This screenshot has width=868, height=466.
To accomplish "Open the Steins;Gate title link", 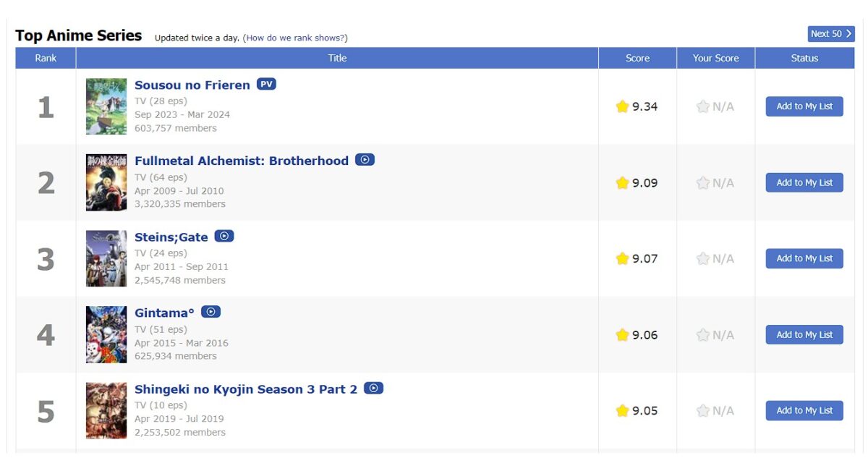I will tap(171, 237).
